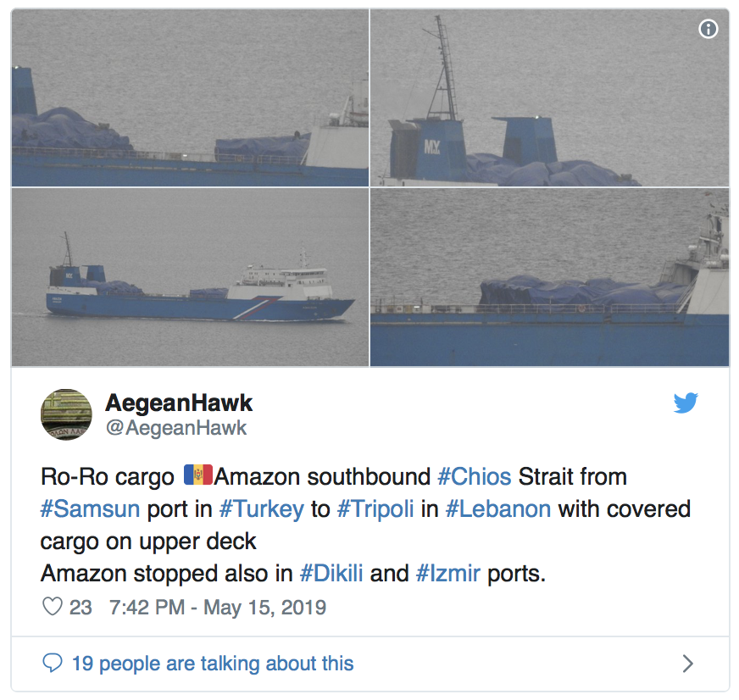
Task: Open tweet timestamp May 15, 2019
Action: point(218,607)
